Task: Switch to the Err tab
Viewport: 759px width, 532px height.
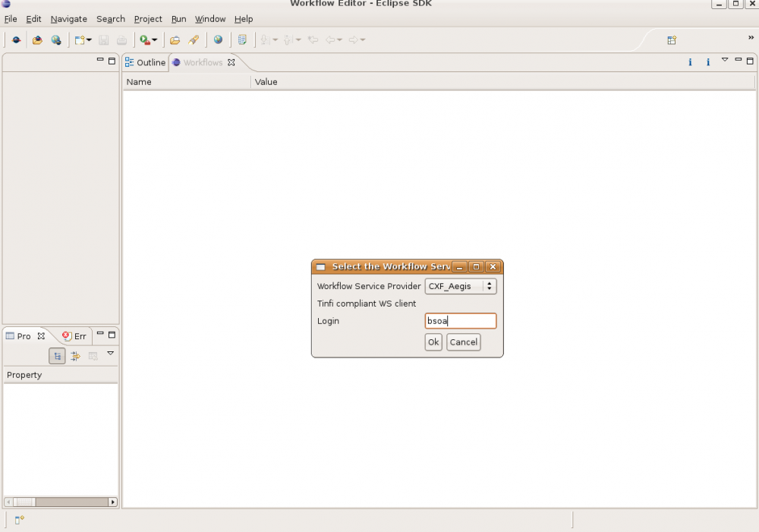Action: [x=75, y=336]
